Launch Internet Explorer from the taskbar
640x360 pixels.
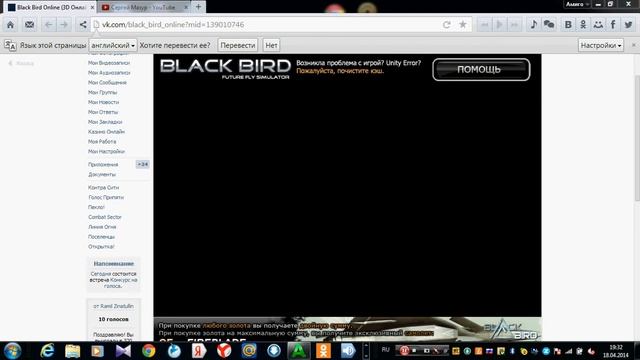point(47,351)
